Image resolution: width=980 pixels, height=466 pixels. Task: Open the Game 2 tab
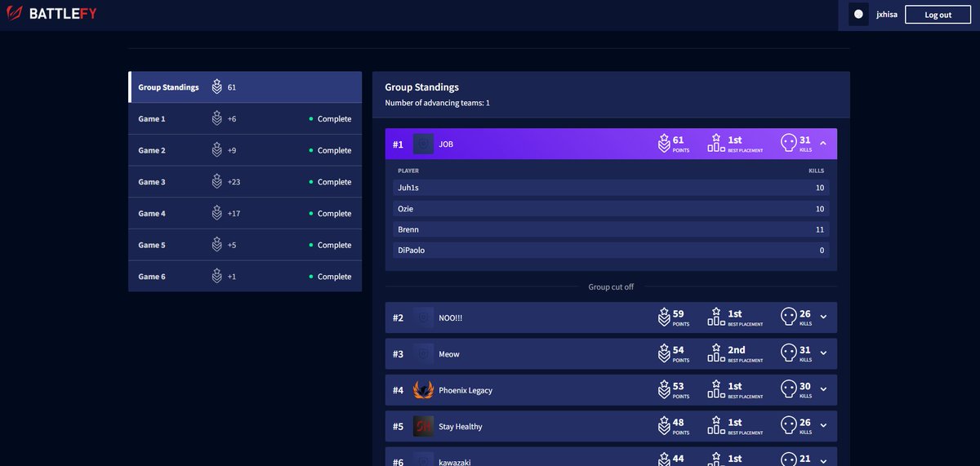(x=245, y=150)
